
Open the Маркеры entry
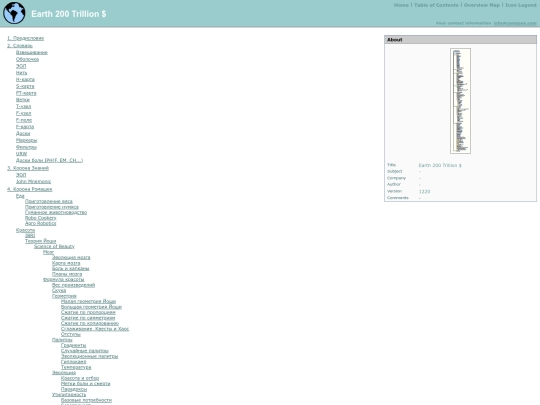[26, 140]
